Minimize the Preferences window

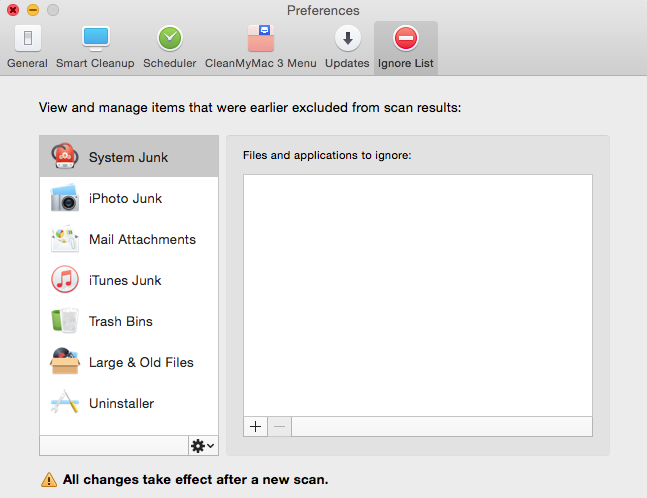tap(33, 10)
